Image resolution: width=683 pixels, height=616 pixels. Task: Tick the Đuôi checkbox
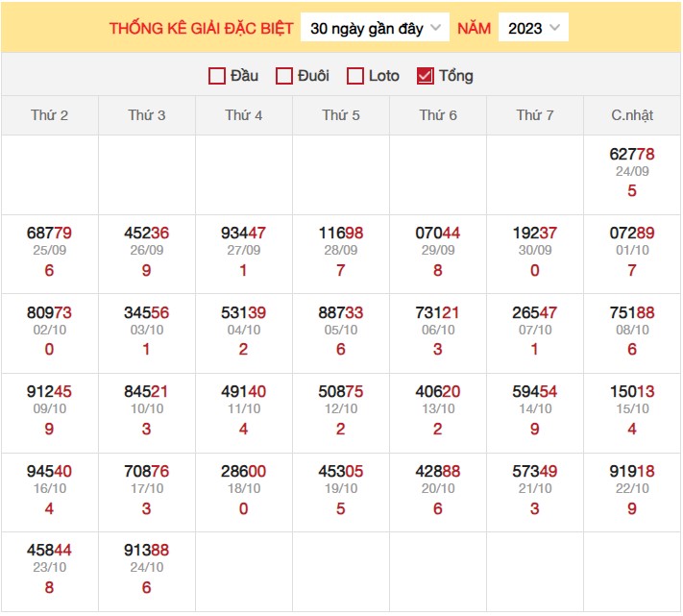[284, 76]
